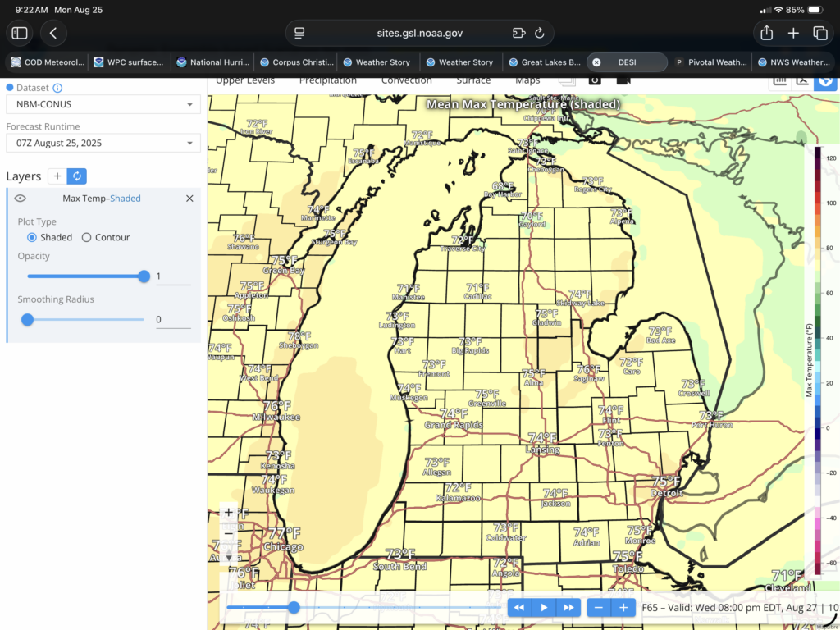Click the camera screenshot icon
The width and height of the screenshot is (840, 630).
tap(595, 80)
